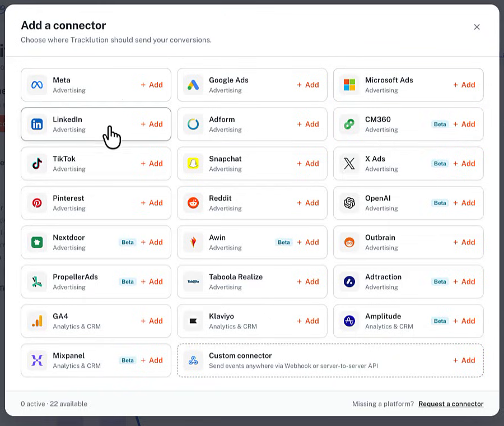Add the Microsoft Ads connector
This screenshot has width=504, height=426.
pos(464,85)
